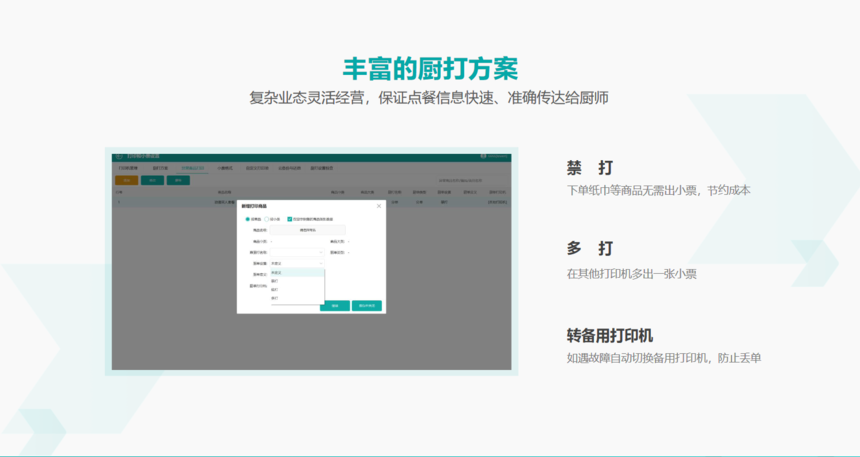860x457 pixels.
Task: Choose the second option in the open dropdown list
Action: pyautogui.click(x=297, y=281)
